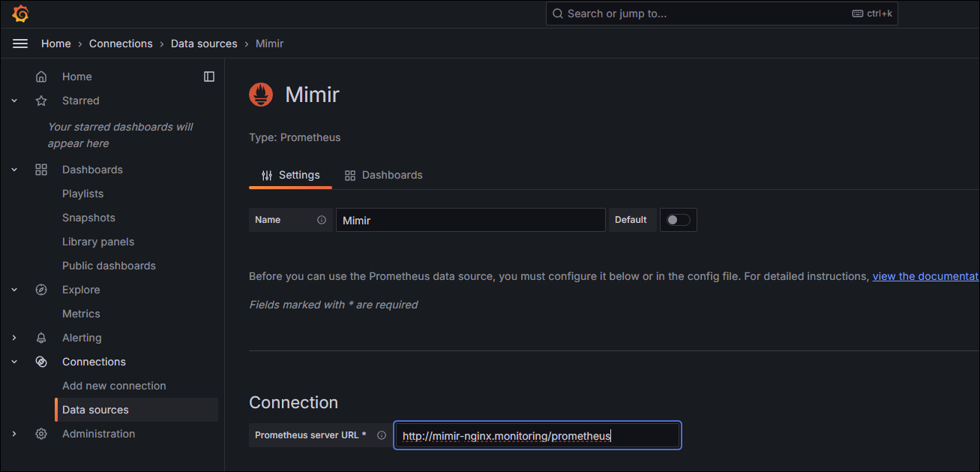Open Snapshots in the sidebar
This screenshot has height=472, width=980.
(x=88, y=218)
